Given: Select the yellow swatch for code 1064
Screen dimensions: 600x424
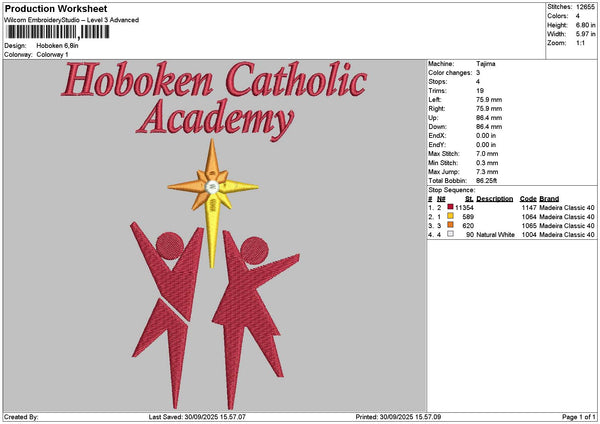Looking at the screenshot, I should [450, 216].
